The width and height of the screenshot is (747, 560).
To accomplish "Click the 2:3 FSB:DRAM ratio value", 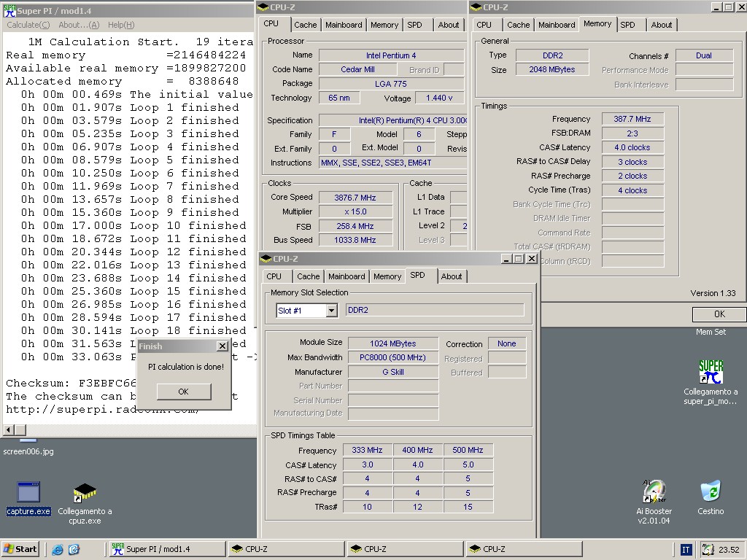I will (632, 133).
